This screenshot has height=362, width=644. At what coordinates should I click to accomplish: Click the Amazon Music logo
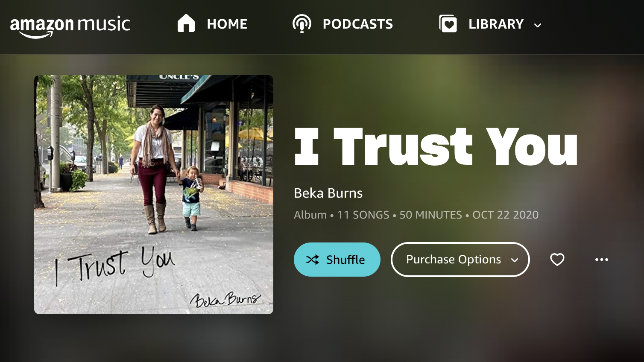click(x=70, y=26)
